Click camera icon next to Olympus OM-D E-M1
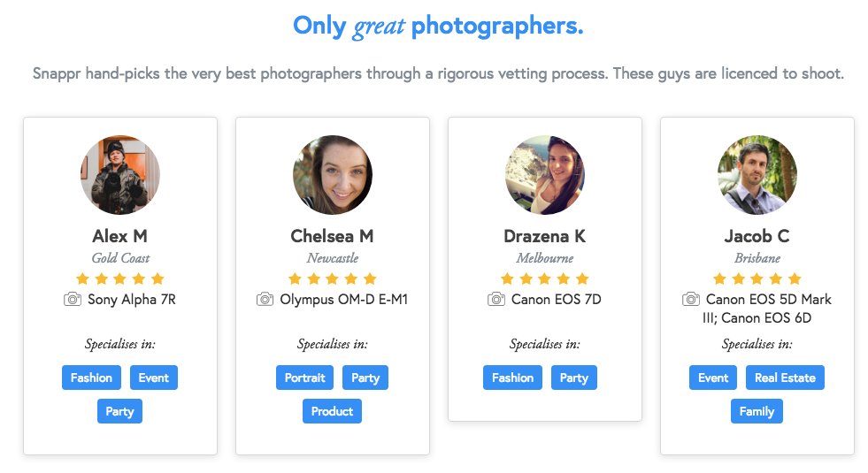 coord(265,300)
